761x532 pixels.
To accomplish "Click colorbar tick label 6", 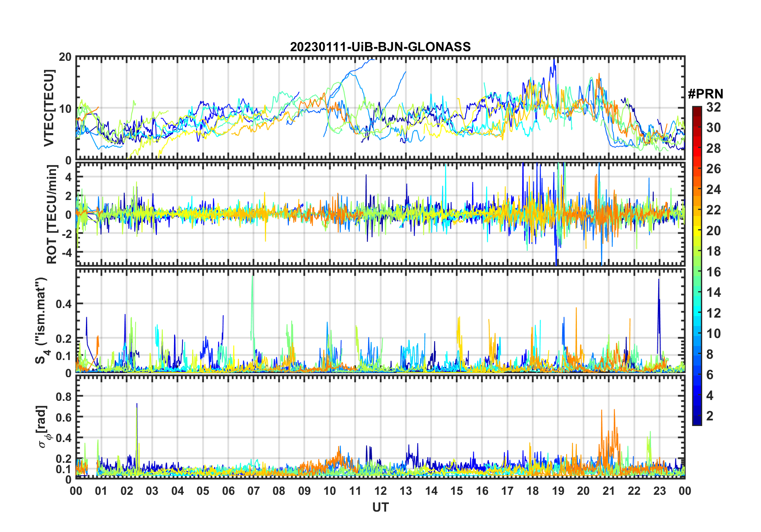I will pos(710,375).
